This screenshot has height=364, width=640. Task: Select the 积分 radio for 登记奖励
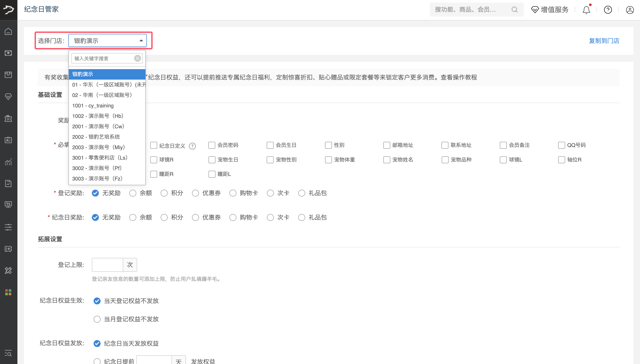pos(164,193)
